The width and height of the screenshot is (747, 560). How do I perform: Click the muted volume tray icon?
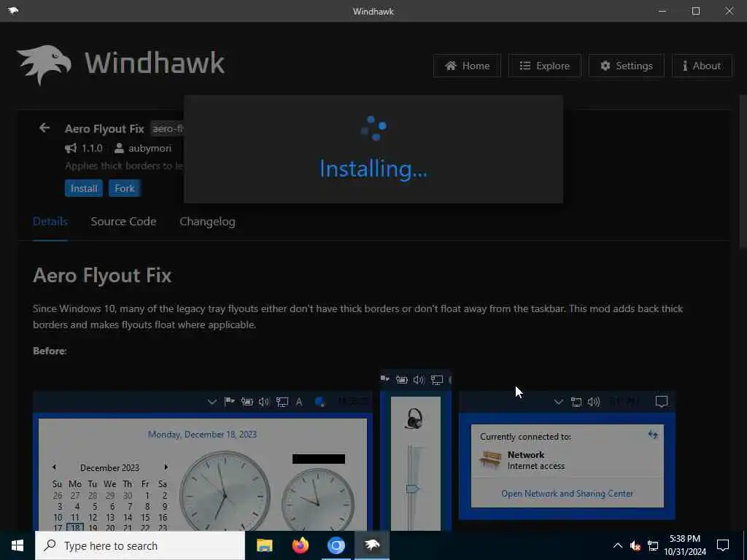click(635, 545)
